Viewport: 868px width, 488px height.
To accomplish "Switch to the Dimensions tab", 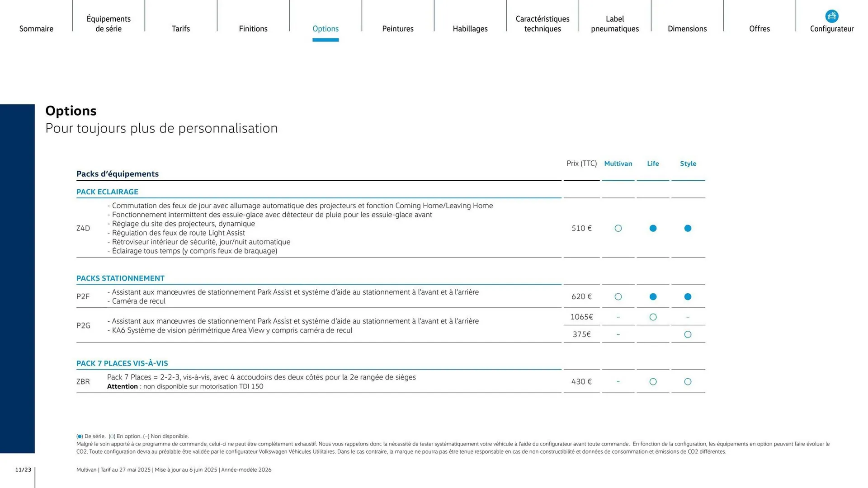I will tap(687, 28).
